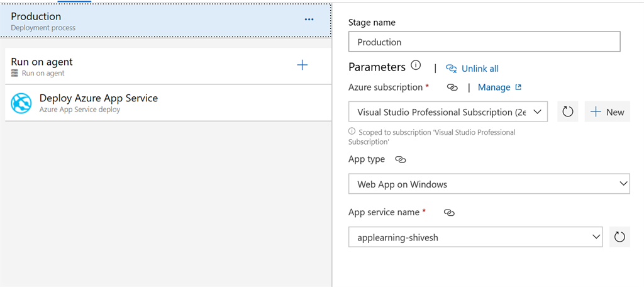Open the Production stage ellipsis menu

tap(309, 20)
